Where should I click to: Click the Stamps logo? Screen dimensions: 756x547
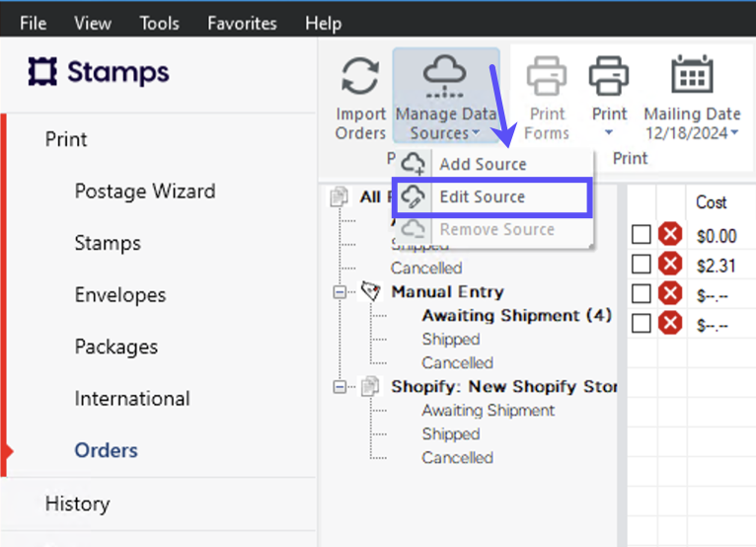[99, 72]
